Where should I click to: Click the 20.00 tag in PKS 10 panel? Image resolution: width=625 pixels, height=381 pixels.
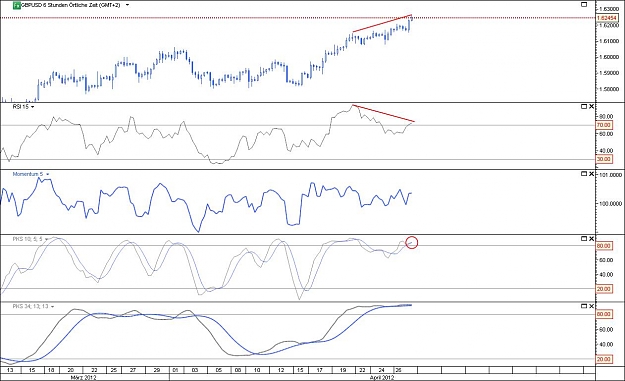(x=603, y=289)
